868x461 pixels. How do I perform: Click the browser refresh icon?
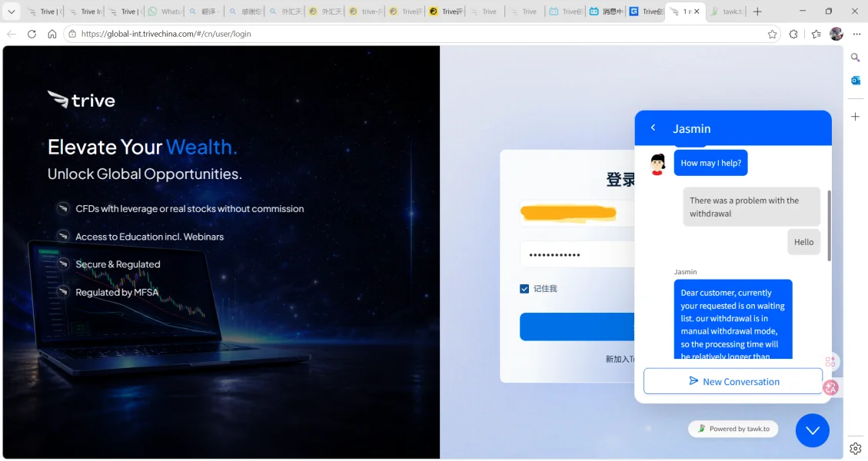32,34
